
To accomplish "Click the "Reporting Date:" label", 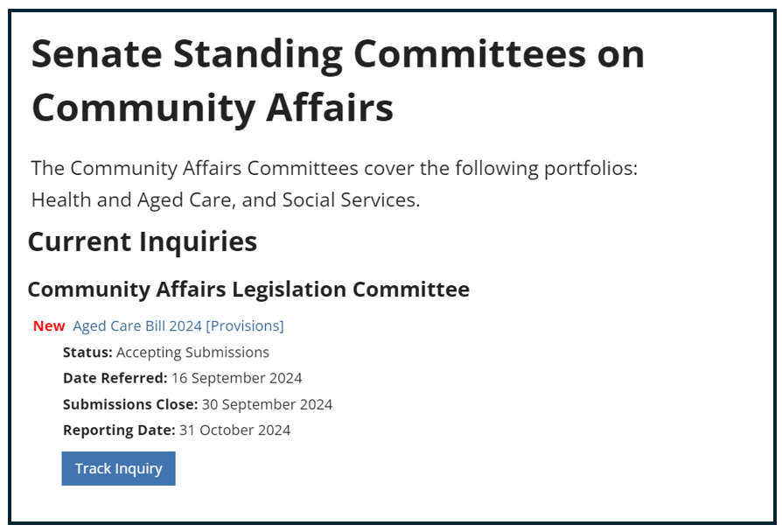I will click(x=119, y=430).
